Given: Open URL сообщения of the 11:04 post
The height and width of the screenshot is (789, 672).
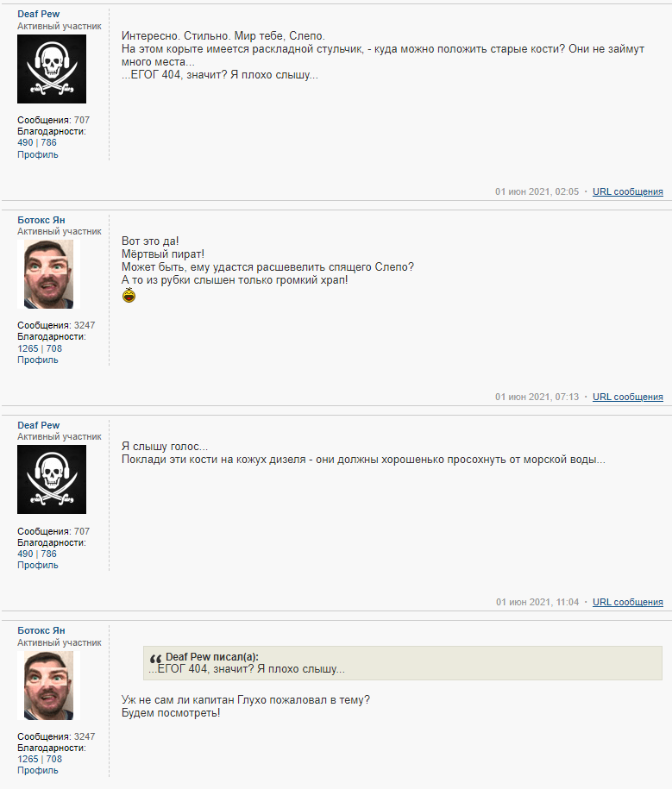Looking at the screenshot, I should point(628,603).
